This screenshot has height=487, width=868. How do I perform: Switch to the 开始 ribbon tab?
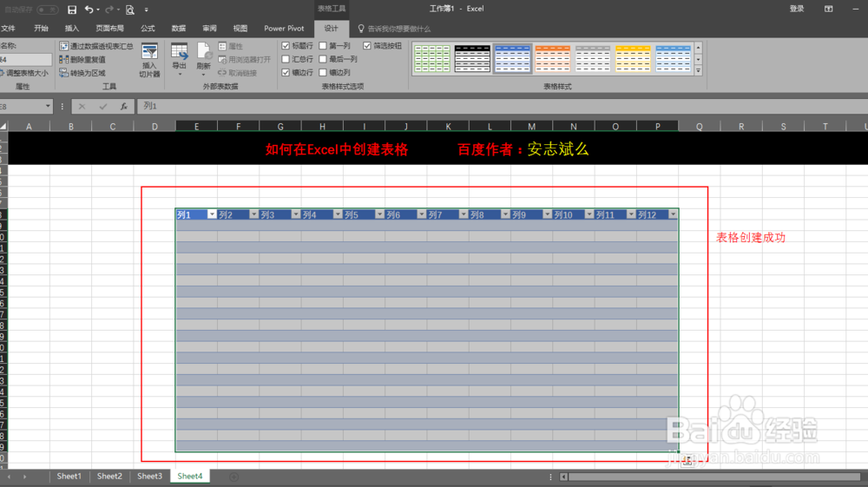point(41,29)
